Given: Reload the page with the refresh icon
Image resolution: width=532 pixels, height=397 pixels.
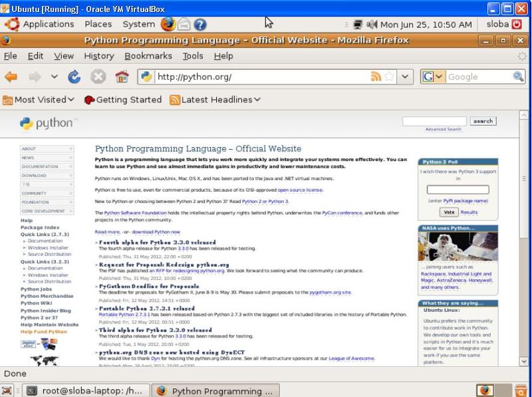Looking at the screenshot, I should click(74, 77).
